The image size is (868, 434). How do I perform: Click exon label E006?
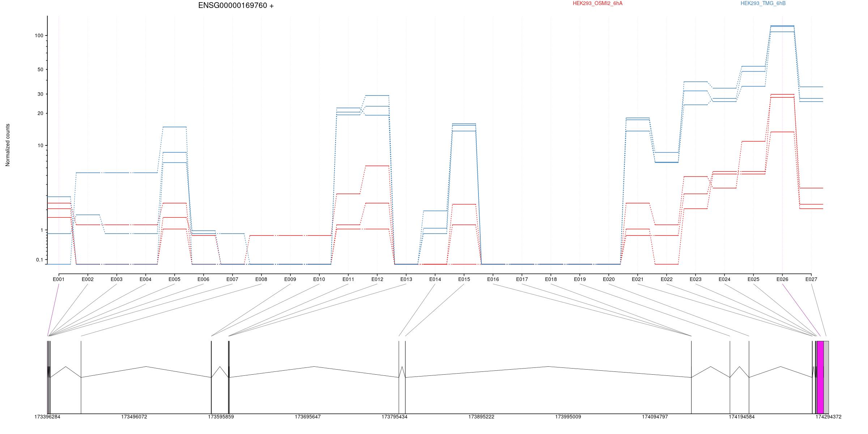click(203, 279)
